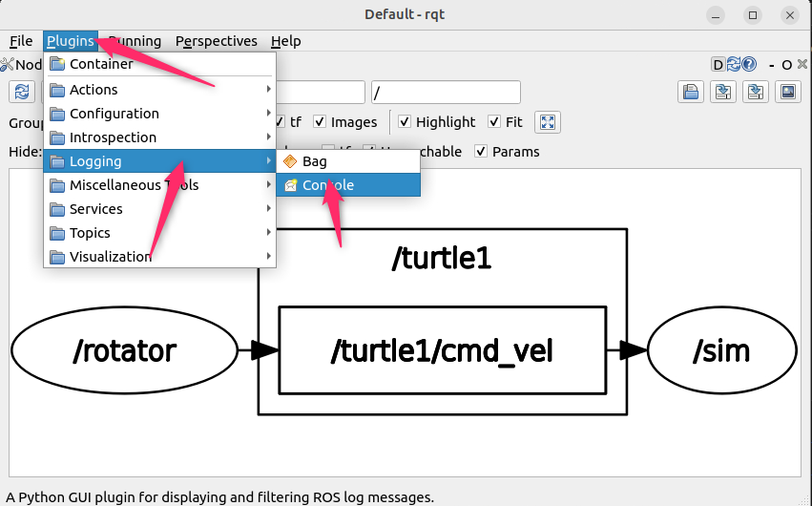Click the save as SVG icon
Viewport: 812px width, 506px height.
pos(756,92)
